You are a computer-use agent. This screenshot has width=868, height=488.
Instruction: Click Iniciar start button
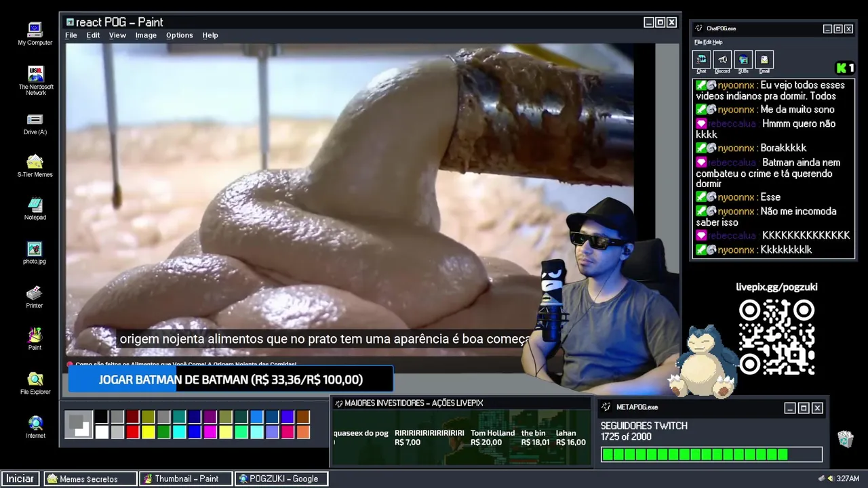click(x=20, y=479)
